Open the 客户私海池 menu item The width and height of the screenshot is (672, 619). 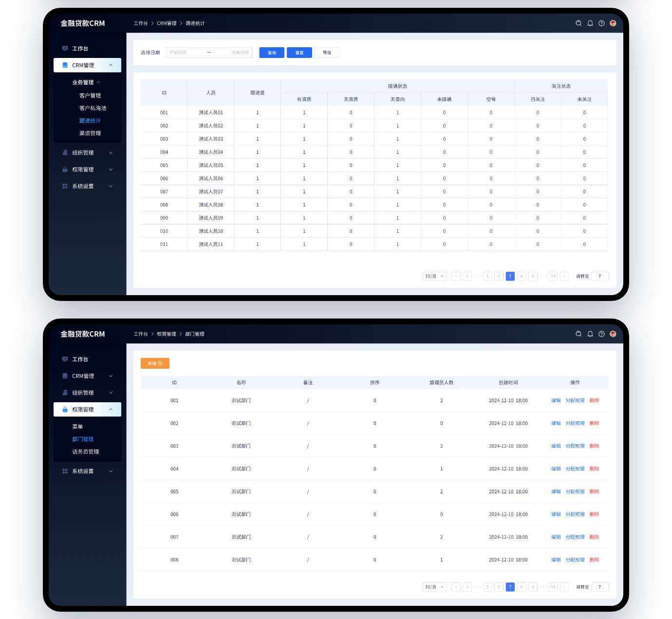click(93, 108)
